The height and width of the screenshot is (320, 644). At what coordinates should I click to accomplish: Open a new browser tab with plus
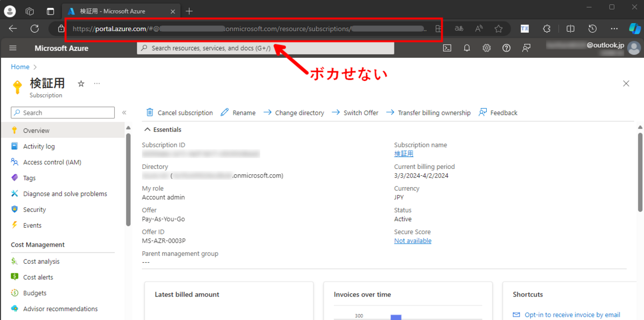click(189, 11)
